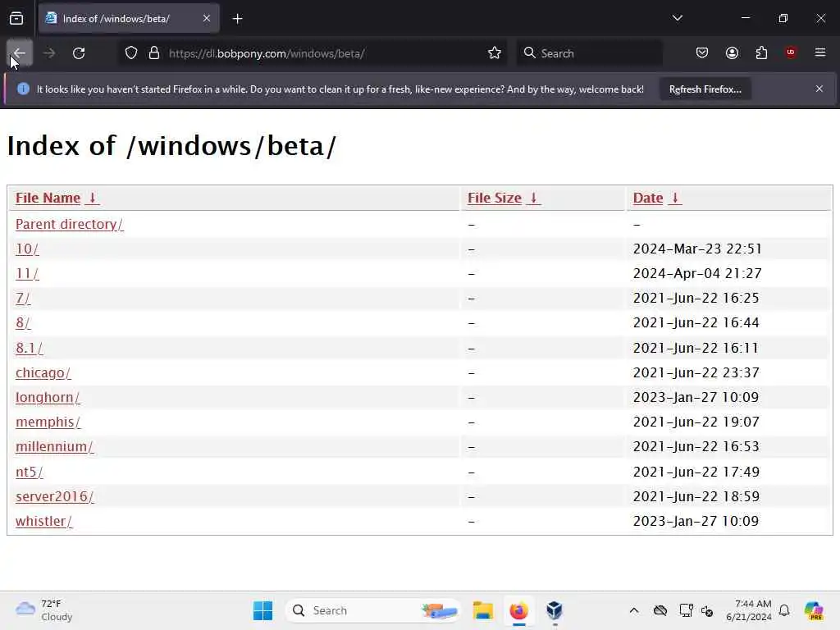Image resolution: width=840 pixels, height=630 pixels.
Task: Click the uBlock Origin extension icon
Action: tap(791, 52)
